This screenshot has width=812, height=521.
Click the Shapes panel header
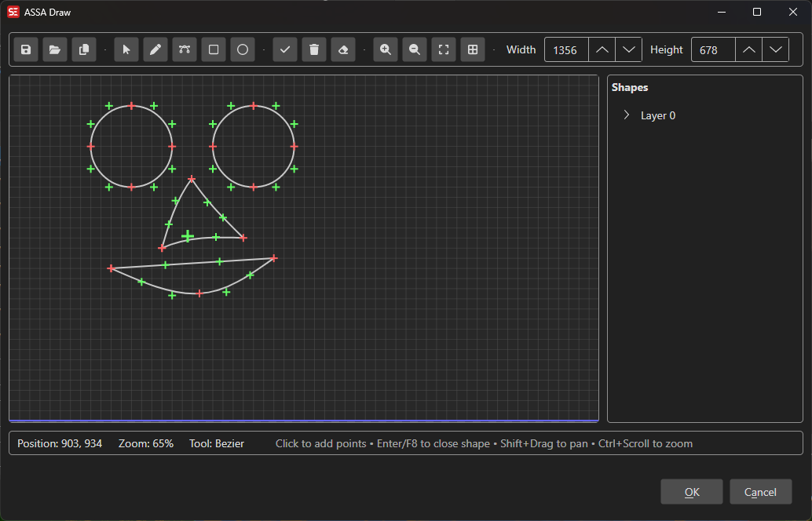[630, 87]
